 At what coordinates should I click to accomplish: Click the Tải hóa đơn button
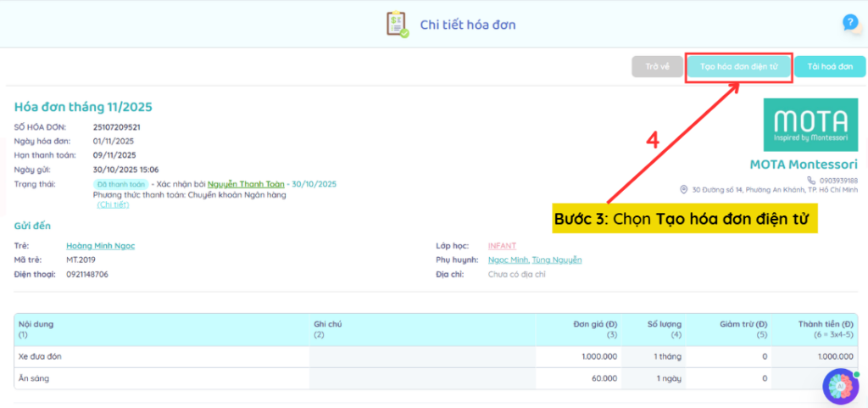coord(829,67)
